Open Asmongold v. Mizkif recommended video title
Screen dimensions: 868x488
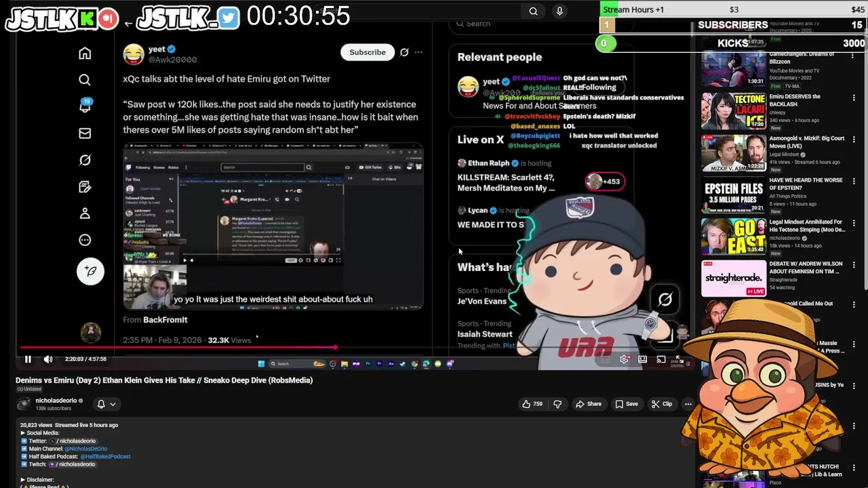pyautogui.click(x=806, y=142)
